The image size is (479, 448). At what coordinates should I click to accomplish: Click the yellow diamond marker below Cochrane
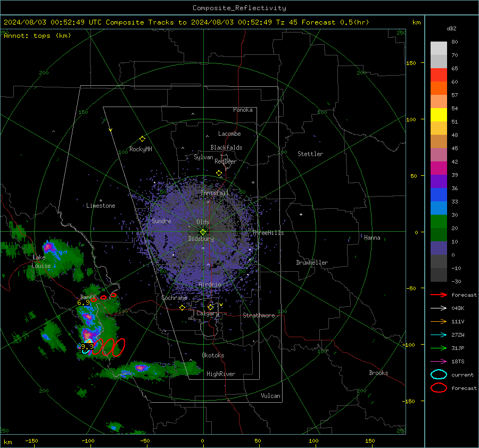(x=182, y=307)
